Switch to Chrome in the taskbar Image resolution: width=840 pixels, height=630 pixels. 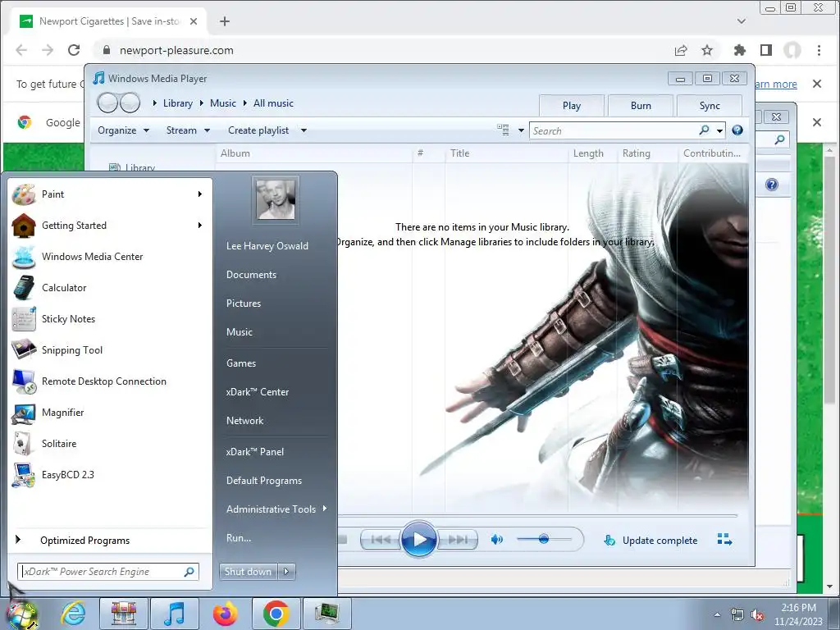pyautogui.click(x=276, y=614)
